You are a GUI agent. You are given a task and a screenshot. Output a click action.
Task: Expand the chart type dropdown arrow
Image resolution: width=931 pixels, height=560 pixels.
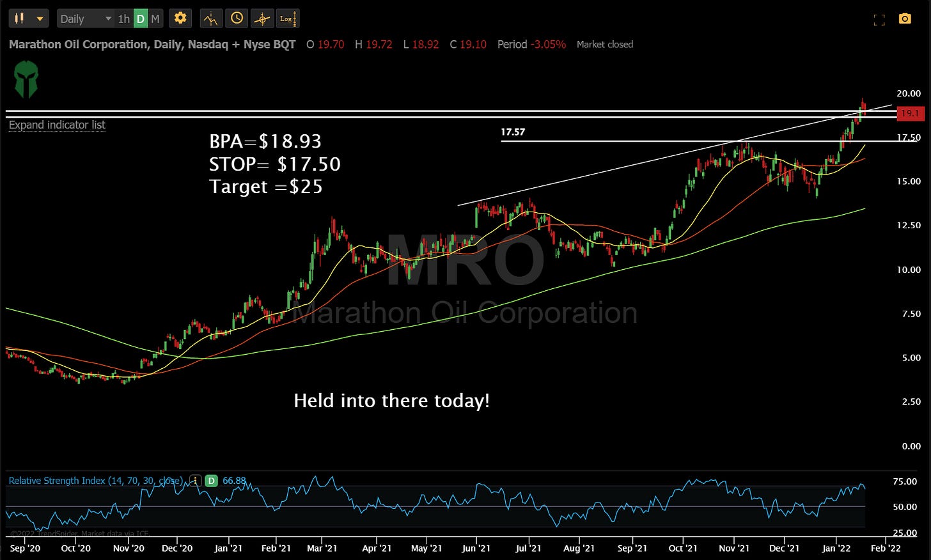(x=40, y=19)
